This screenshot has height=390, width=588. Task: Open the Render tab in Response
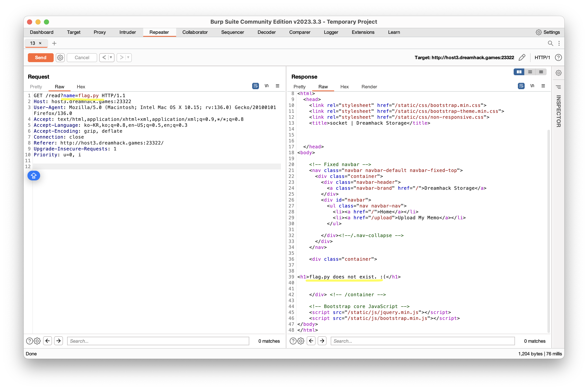369,87
